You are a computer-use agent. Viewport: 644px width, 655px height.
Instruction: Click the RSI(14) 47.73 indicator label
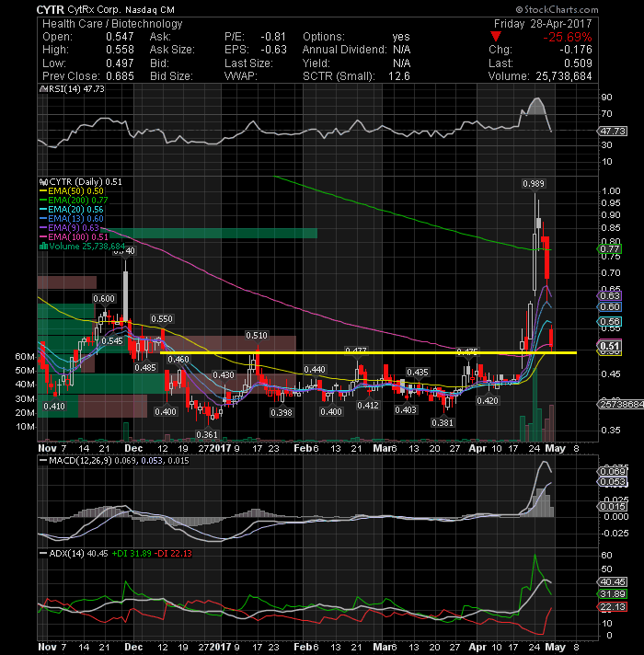pyautogui.click(x=72, y=89)
